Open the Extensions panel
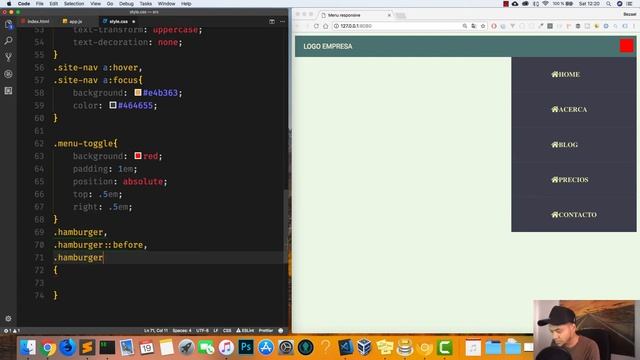The image size is (640, 360). pos(8,91)
